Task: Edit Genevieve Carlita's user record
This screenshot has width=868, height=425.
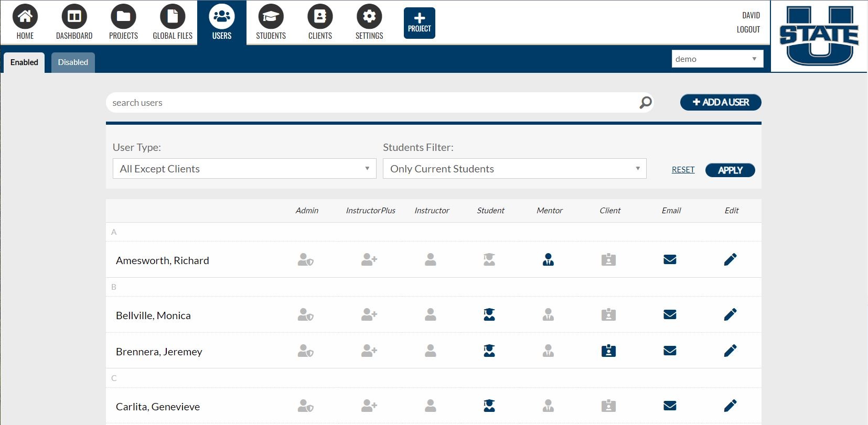Action: tap(730, 406)
